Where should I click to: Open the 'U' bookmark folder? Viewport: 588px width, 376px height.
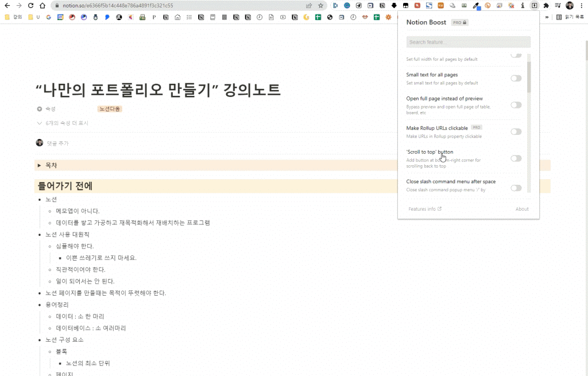[34, 17]
